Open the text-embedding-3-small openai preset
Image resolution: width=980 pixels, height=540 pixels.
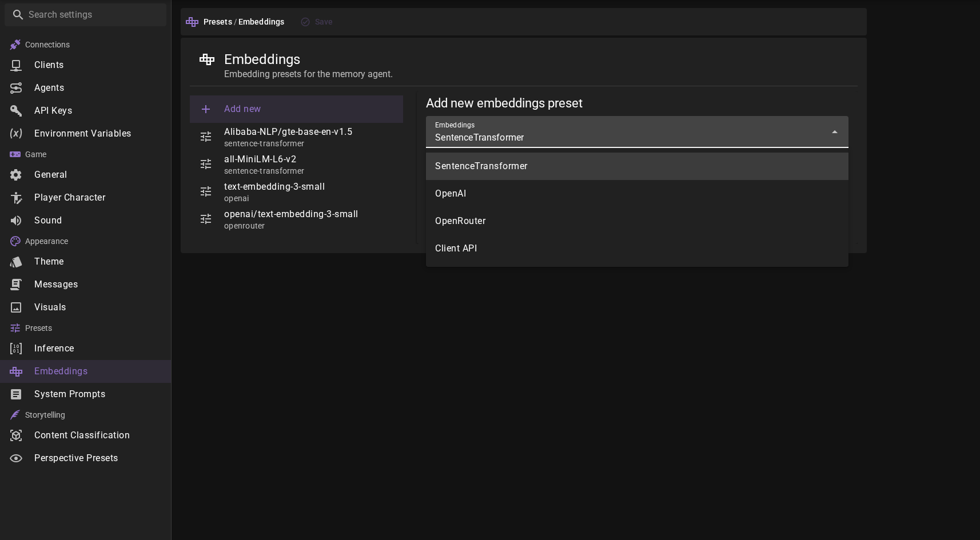pyautogui.click(x=296, y=191)
